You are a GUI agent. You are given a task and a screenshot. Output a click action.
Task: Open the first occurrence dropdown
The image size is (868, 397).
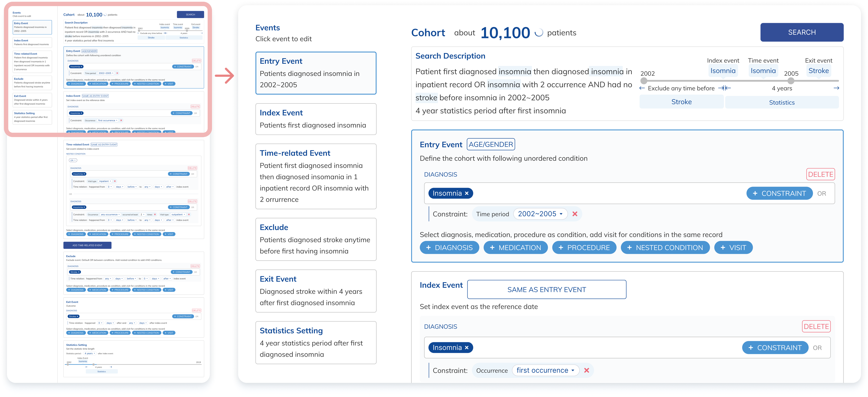[545, 370]
